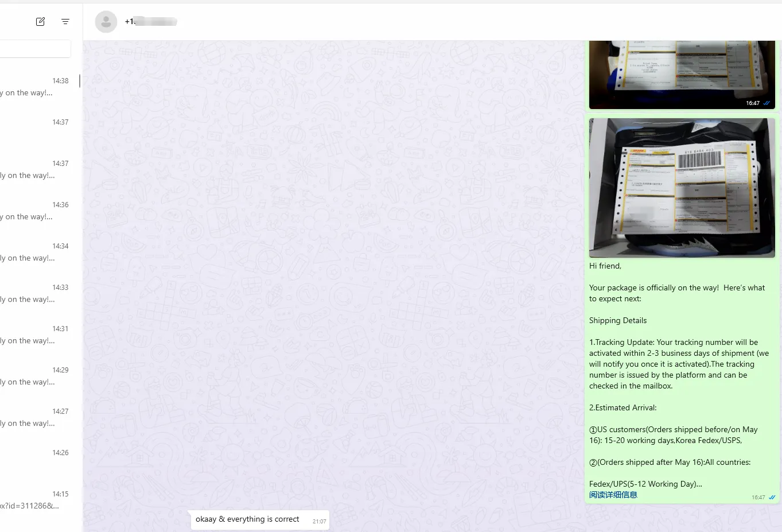The image size is (782, 532).
Task: Open the shipping label photo above 'Hi friend,'
Action: 682,188
